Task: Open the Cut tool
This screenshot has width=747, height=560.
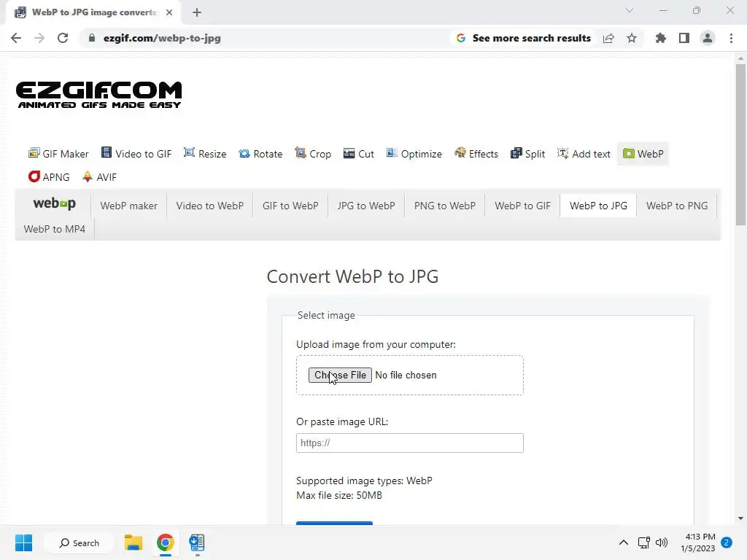Action: click(359, 154)
